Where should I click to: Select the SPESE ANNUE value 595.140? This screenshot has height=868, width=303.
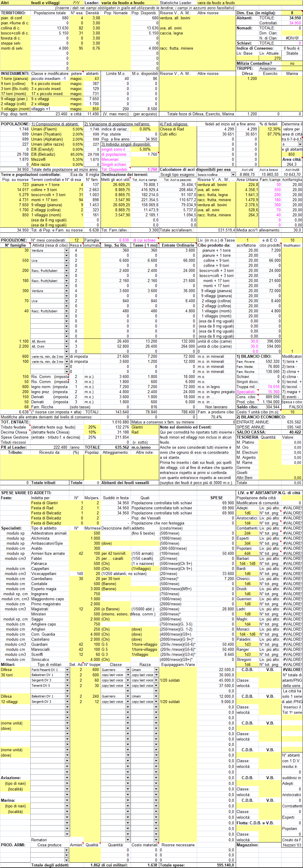(x=292, y=427)
